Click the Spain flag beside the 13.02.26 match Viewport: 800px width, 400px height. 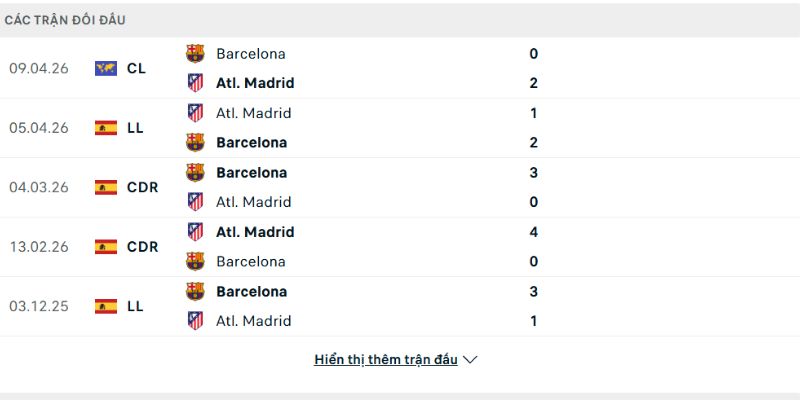[106, 246]
